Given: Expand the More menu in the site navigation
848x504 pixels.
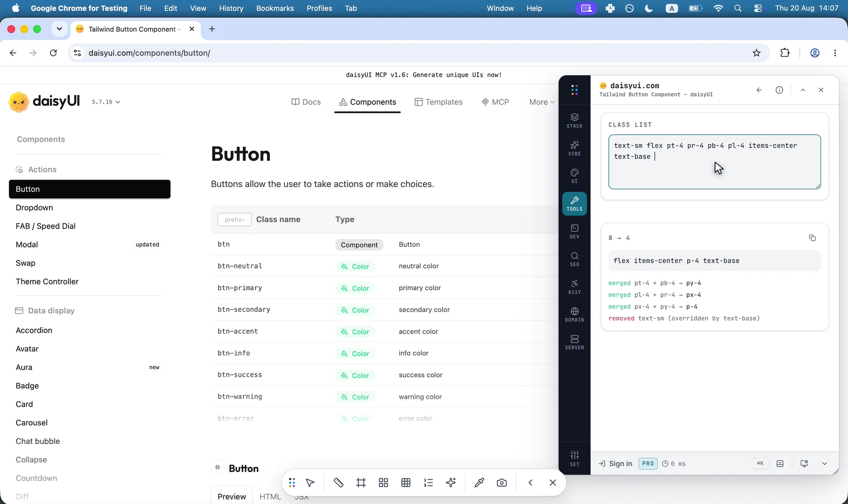Looking at the screenshot, I should click(x=541, y=102).
